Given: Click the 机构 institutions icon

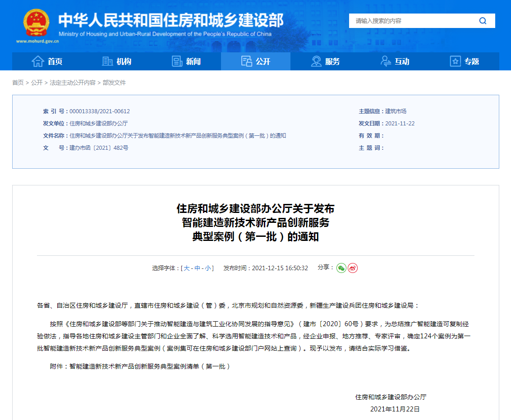Looking at the screenshot, I should [107, 61].
